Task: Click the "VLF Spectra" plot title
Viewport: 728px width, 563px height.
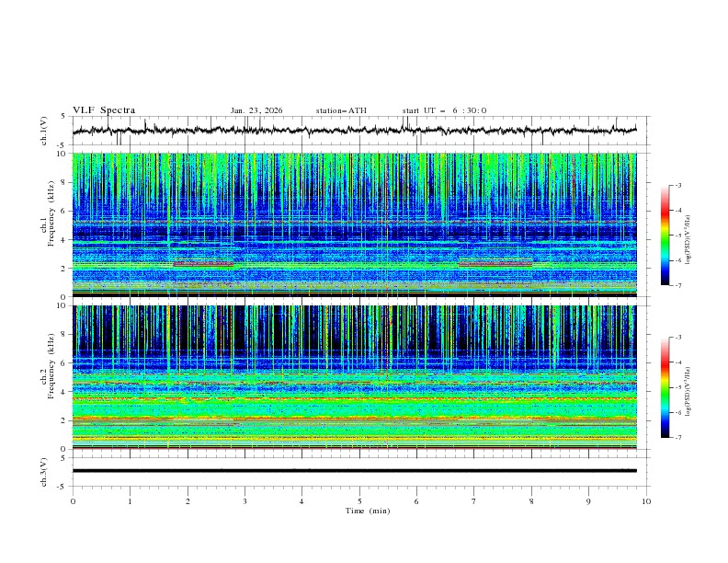Action: click(104, 110)
